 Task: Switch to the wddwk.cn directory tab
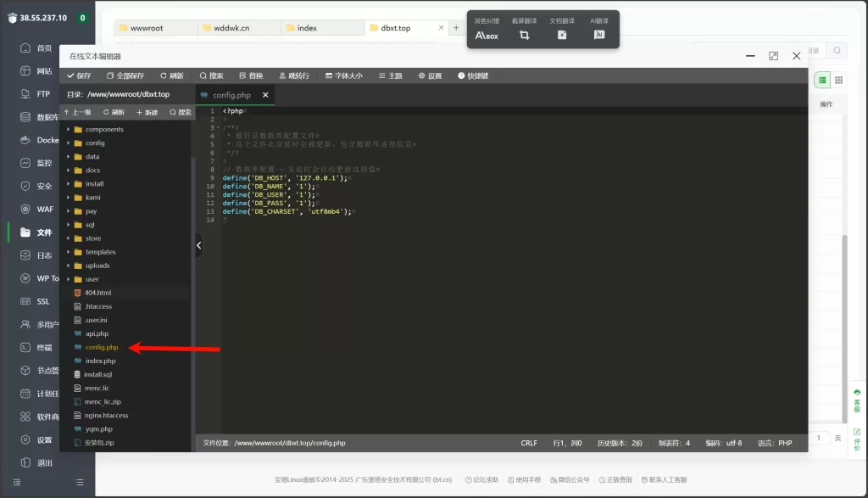click(231, 28)
